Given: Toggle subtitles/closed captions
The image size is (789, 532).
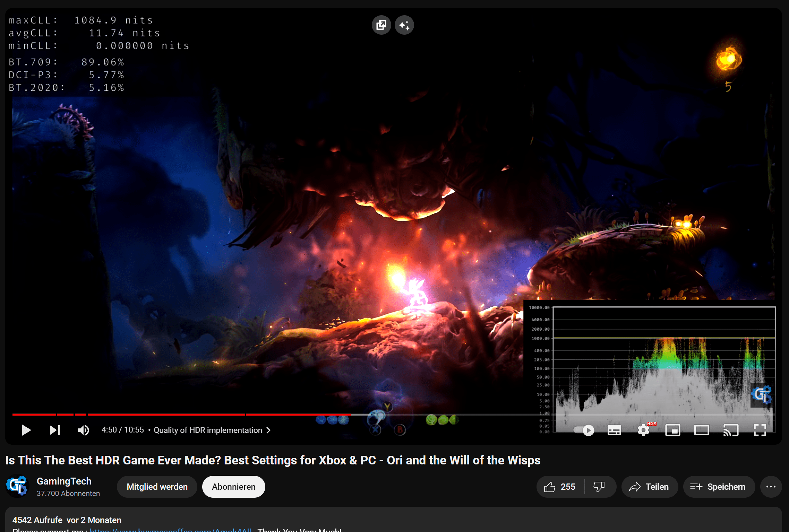Looking at the screenshot, I should (614, 430).
